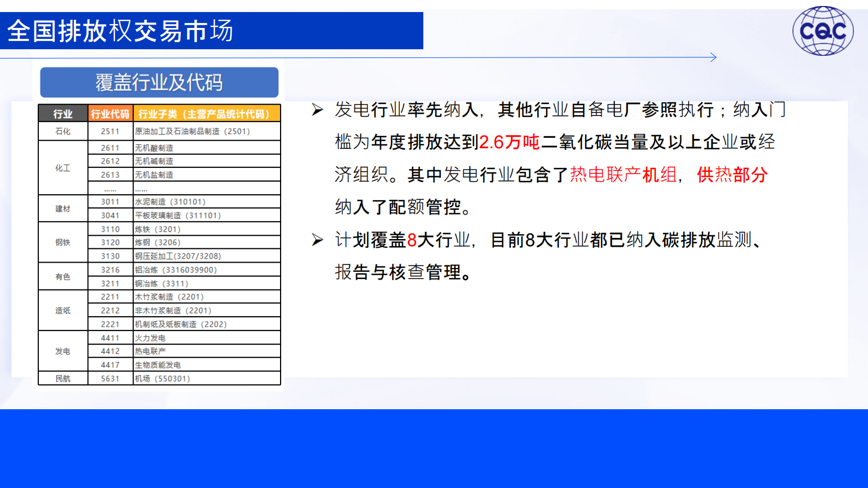Click the 发电 industry cell in table
868x488 pixels.
pos(63,351)
